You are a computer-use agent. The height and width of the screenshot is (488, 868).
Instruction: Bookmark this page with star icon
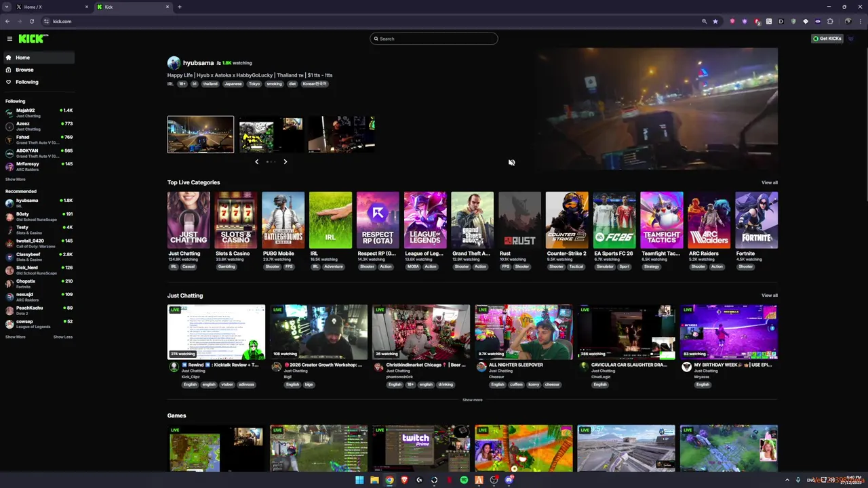715,21
